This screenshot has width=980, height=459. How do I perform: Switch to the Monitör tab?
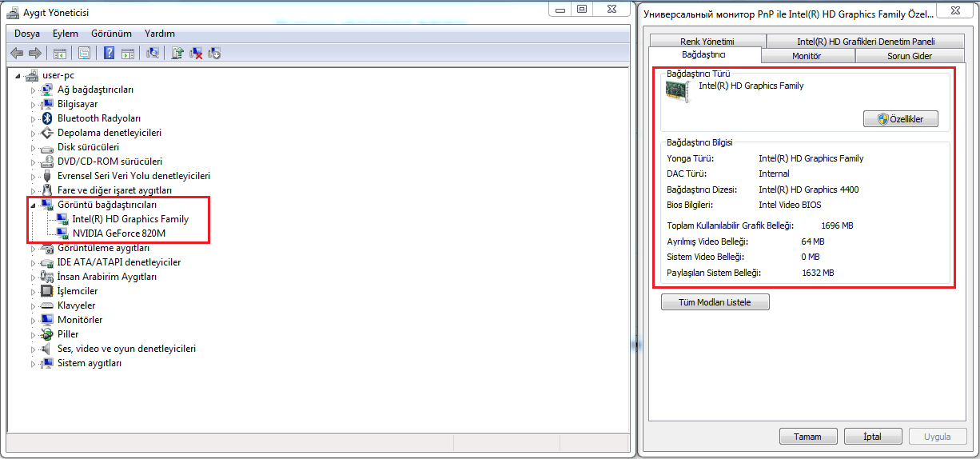pyautogui.click(x=807, y=56)
